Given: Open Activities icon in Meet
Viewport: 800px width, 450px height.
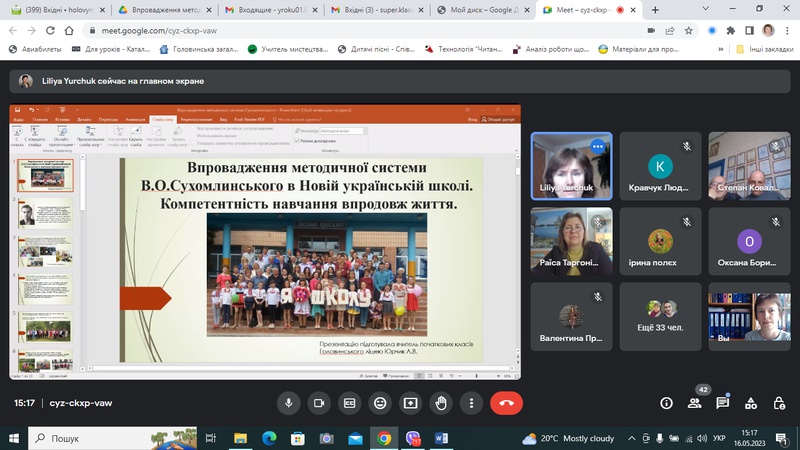Looking at the screenshot, I should pos(751,403).
